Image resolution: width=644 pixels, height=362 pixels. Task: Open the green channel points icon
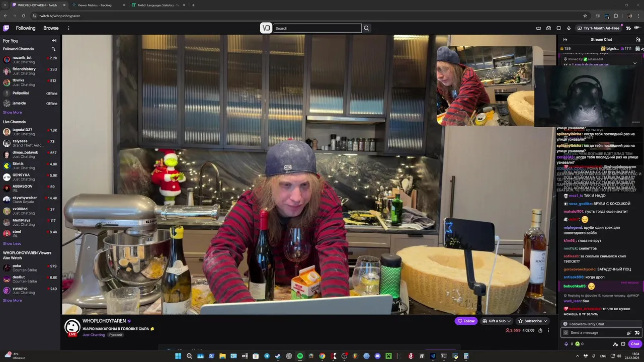577,344
